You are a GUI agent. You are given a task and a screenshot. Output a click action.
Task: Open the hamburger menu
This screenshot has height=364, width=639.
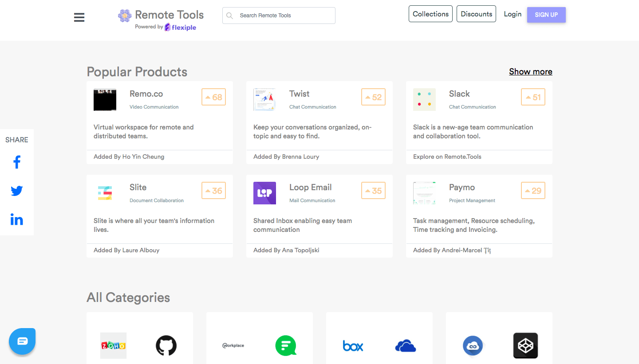pyautogui.click(x=79, y=17)
